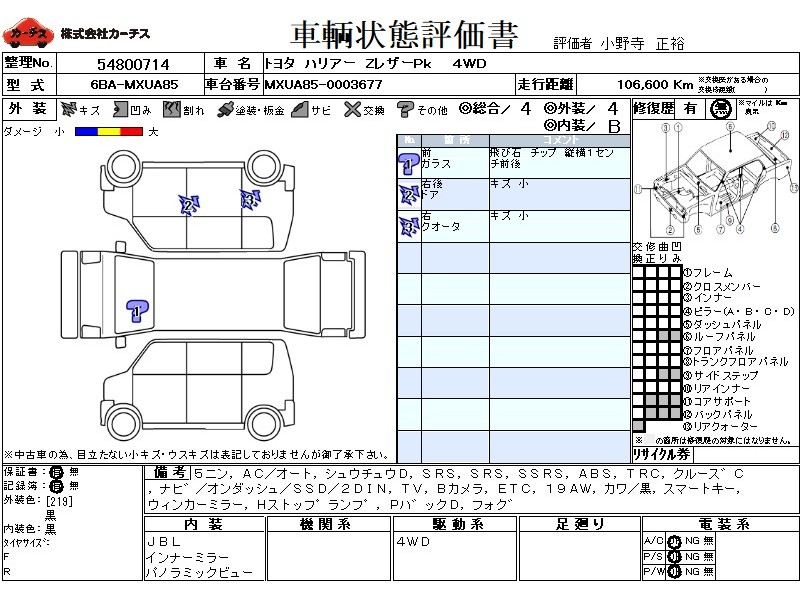This screenshot has height=600, width=800.
Task: Click ②クロスメンバー in the repair list
Action: pos(722,287)
